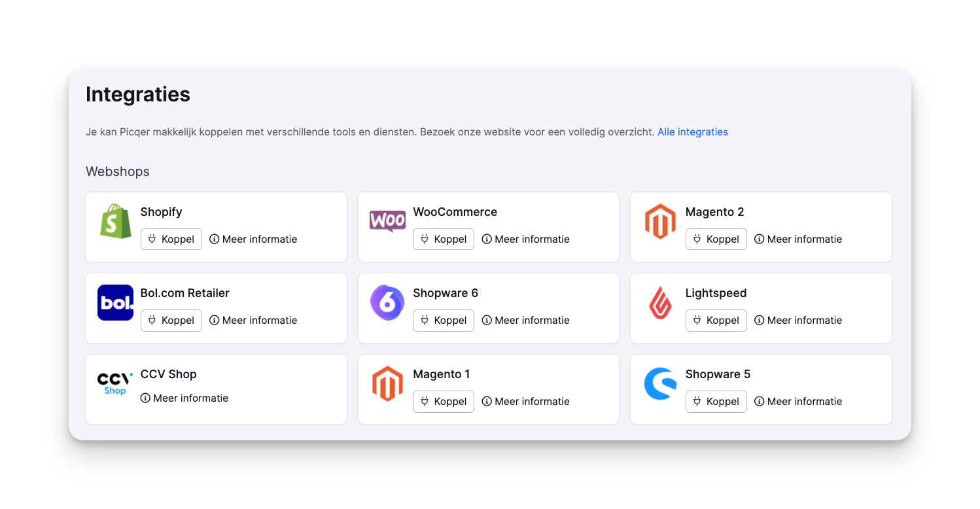The width and height of the screenshot is (980, 509).
Task: Click the Magento 2 logo
Action: click(659, 221)
